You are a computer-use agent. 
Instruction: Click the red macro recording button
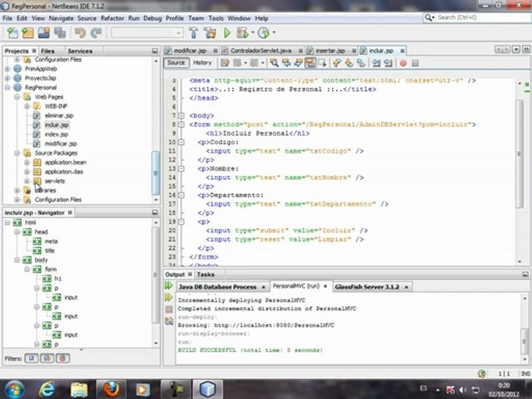point(403,63)
